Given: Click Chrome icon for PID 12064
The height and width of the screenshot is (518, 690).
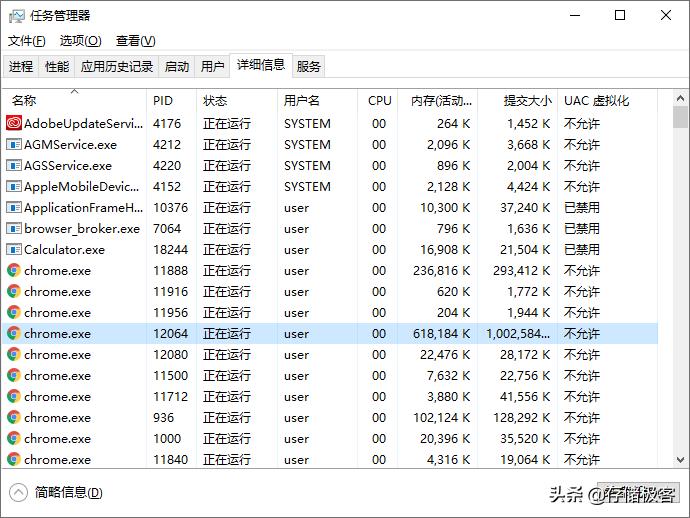Looking at the screenshot, I should [14, 333].
